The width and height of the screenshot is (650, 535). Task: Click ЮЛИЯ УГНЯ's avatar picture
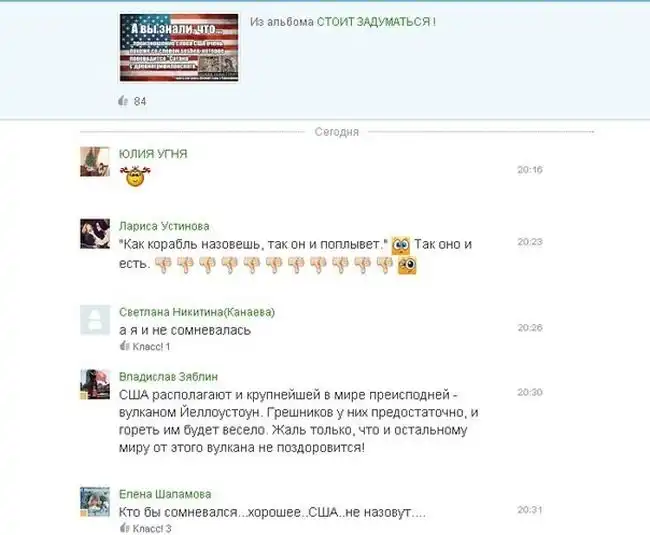tap(95, 162)
